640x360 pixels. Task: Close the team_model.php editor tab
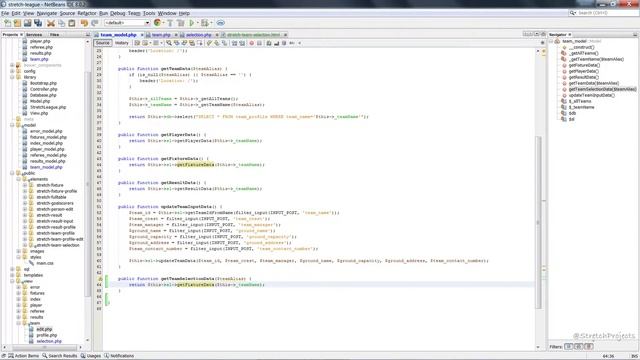[142, 35]
